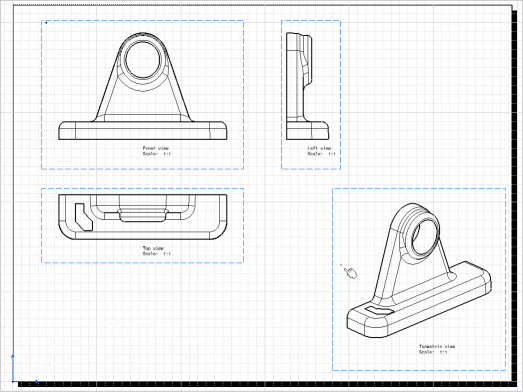Image resolution: width=523 pixels, height=392 pixels.
Task: Click the blue horizontal axis arrow at sheet origin
Action: (26, 381)
